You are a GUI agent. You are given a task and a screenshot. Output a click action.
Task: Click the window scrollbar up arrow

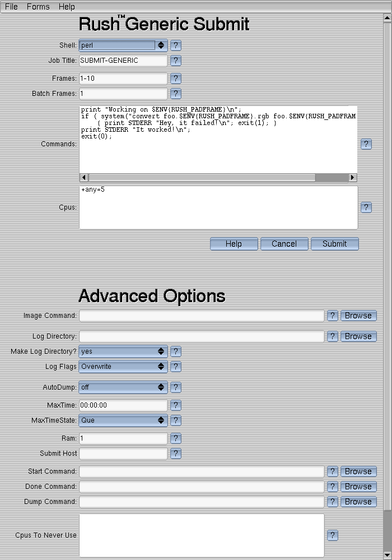click(388, 17)
